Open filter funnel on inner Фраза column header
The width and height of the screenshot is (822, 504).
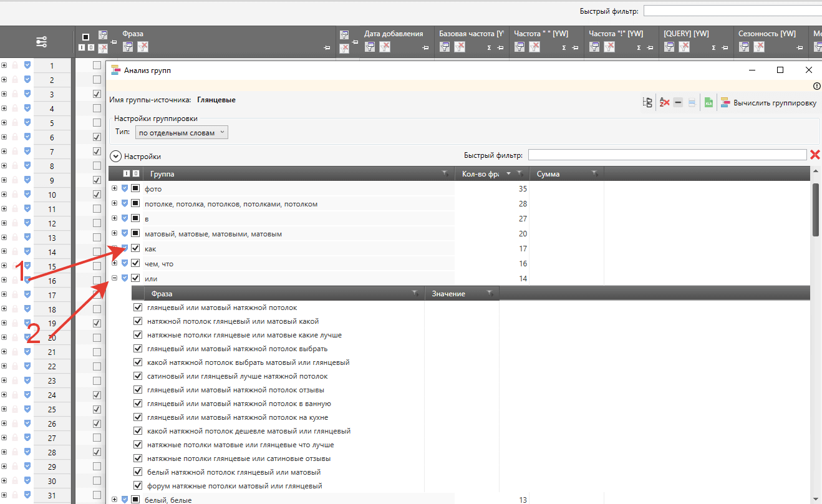[x=415, y=293]
